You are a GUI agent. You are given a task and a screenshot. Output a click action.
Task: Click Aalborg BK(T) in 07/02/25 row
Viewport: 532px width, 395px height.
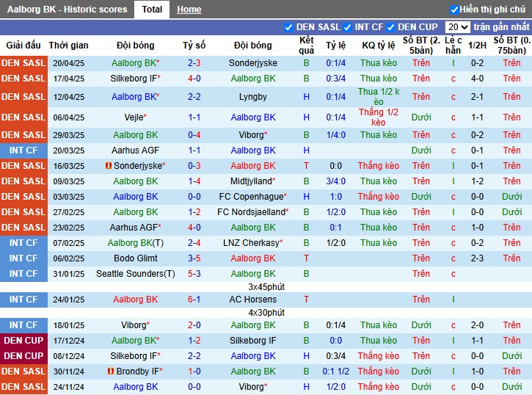[x=135, y=243]
